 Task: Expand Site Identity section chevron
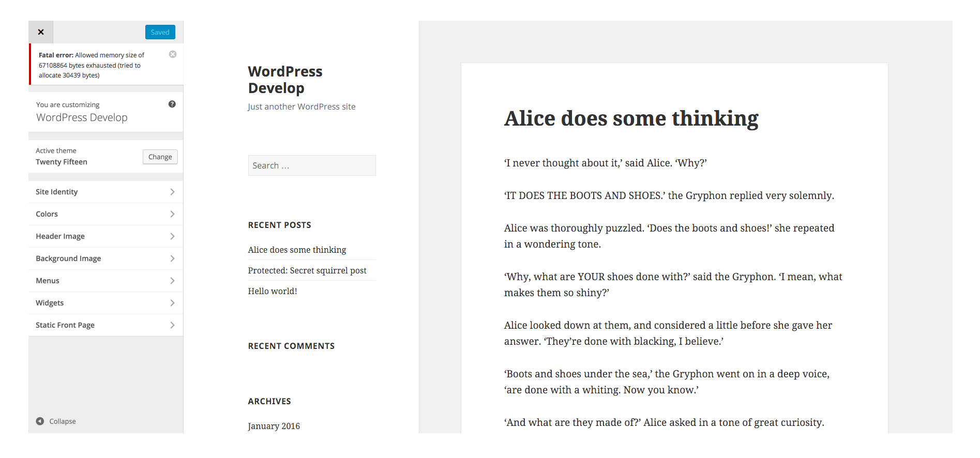(x=172, y=192)
